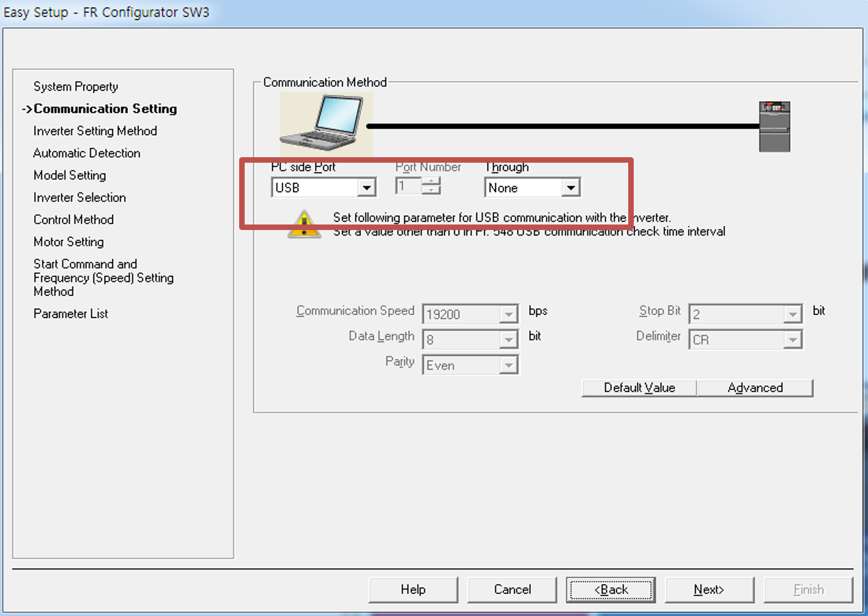Go to Parameter List step

coord(70,313)
